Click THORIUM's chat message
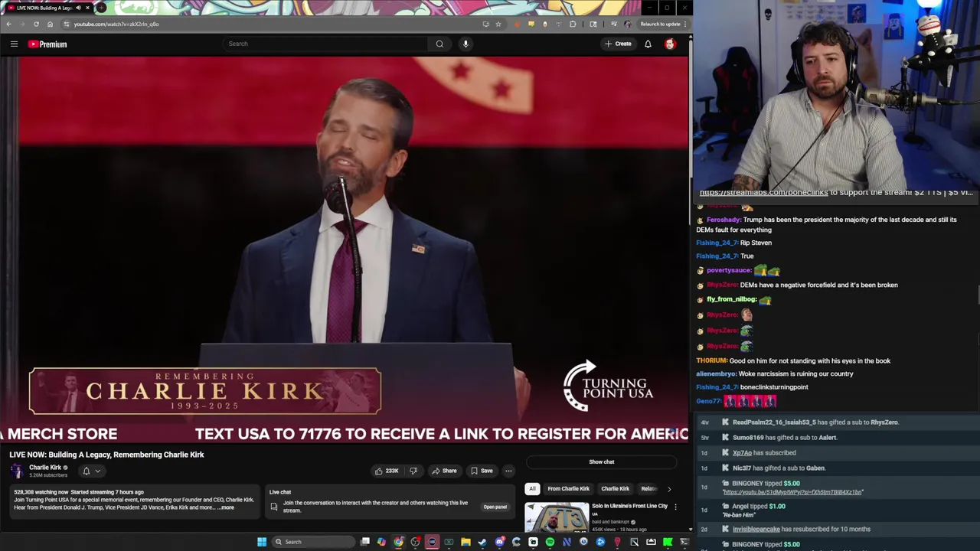The height and width of the screenshot is (551, 980). pyautogui.click(x=793, y=360)
